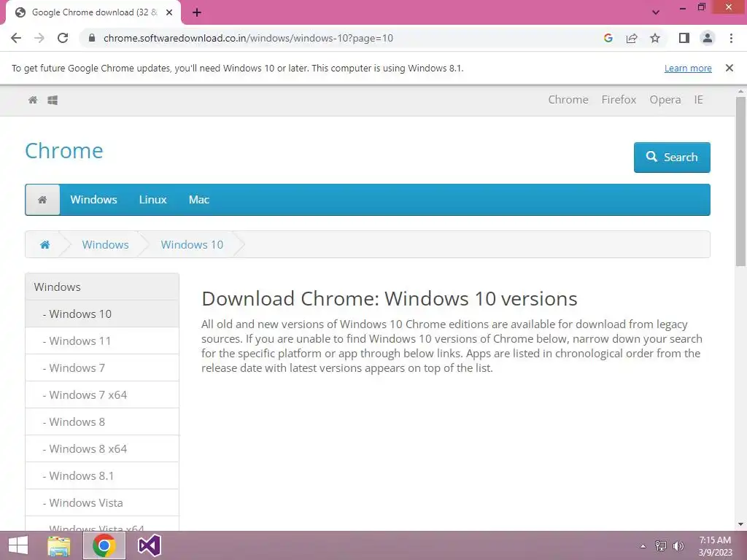
Task: Click the large Chrome site title
Action: pyautogui.click(x=64, y=151)
